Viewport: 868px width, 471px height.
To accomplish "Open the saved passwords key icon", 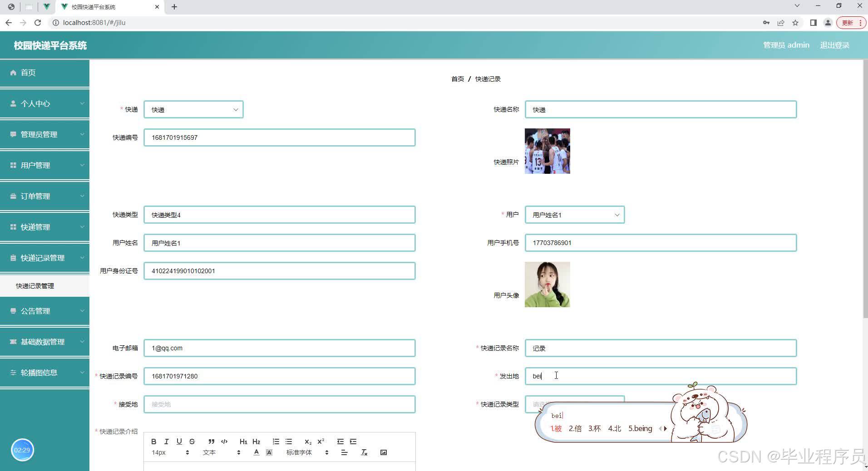I will pyautogui.click(x=766, y=23).
